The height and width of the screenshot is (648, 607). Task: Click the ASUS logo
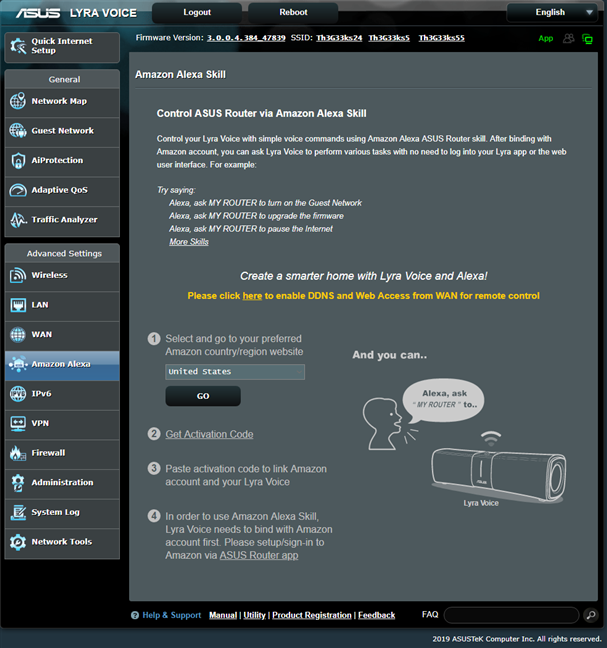(x=38, y=13)
